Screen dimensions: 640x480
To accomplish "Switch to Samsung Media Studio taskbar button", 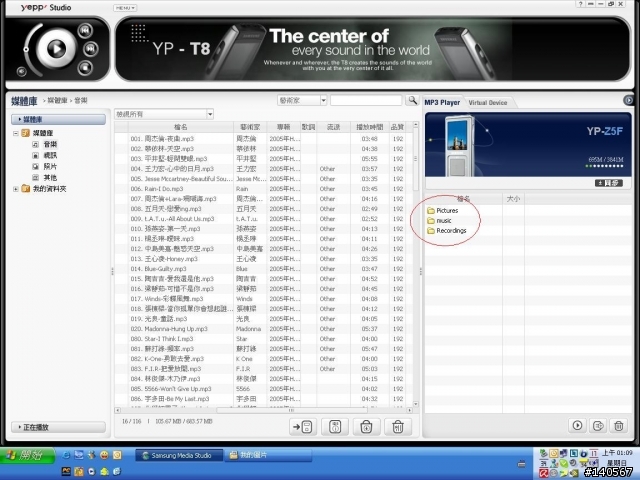I will (179, 456).
